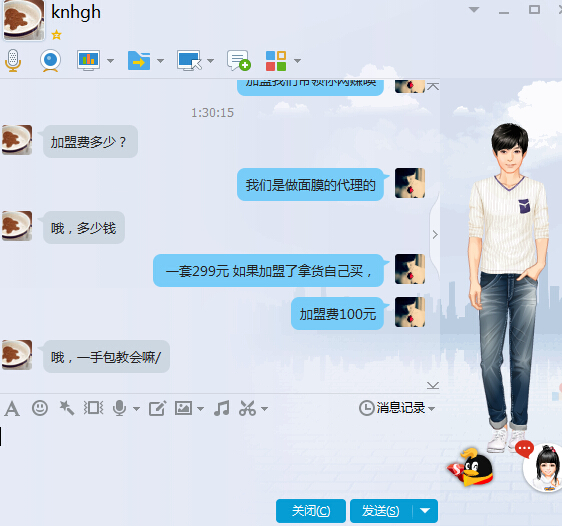This screenshot has width=562, height=526.
Task: Create a discussion group with chat-plus icon
Action: [x=239, y=60]
